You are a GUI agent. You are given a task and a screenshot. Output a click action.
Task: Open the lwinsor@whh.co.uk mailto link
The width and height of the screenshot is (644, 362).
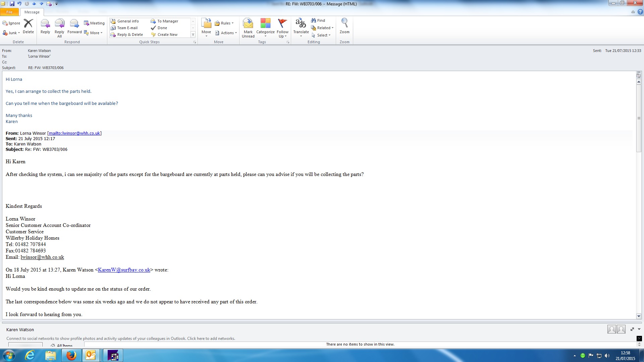point(74,133)
